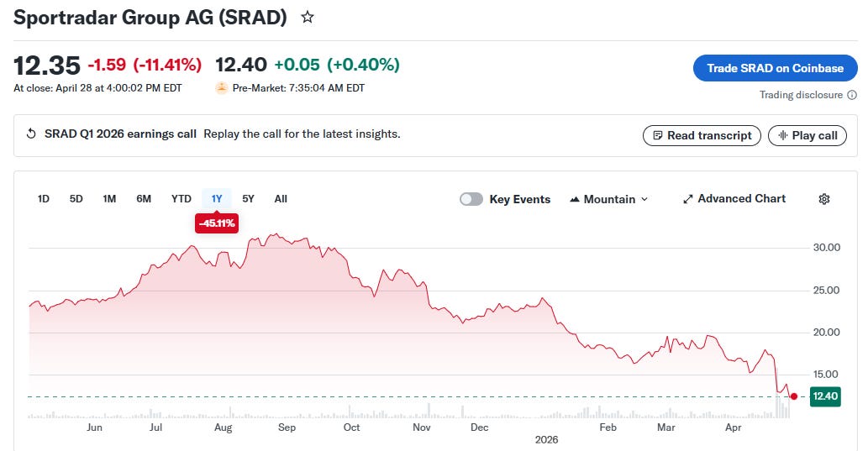Select the YTD range tab
Screen dimensions: 868x451
[x=181, y=199]
